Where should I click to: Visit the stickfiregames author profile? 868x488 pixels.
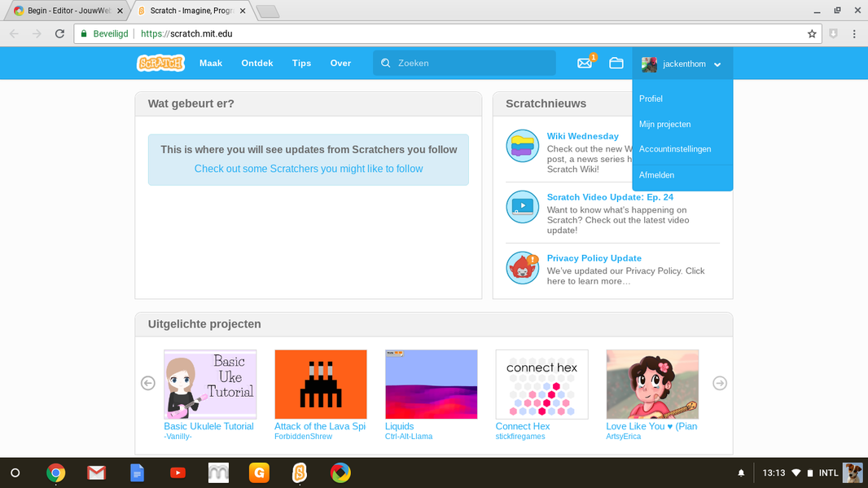(x=520, y=437)
